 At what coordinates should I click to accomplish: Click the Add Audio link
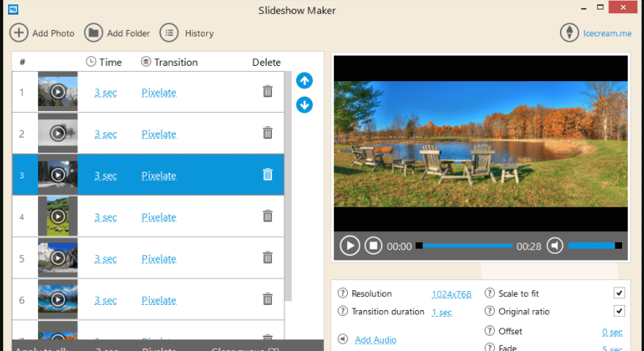376,340
